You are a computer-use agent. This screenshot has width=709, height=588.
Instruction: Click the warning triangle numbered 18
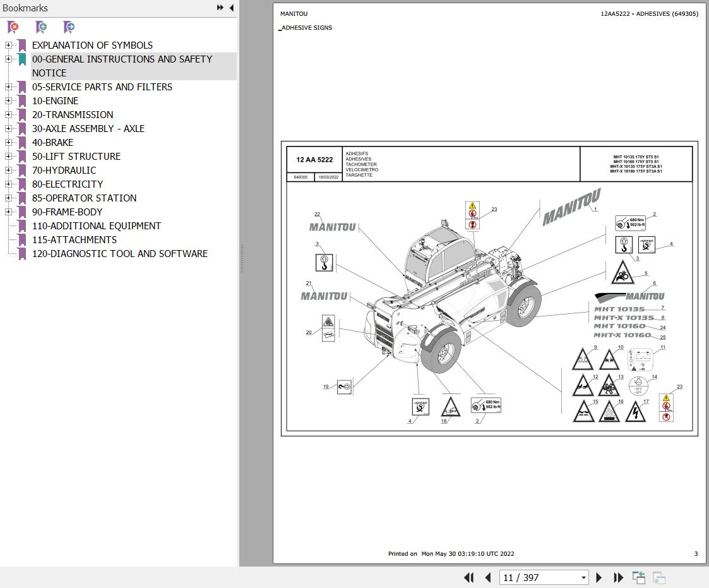coord(450,407)
